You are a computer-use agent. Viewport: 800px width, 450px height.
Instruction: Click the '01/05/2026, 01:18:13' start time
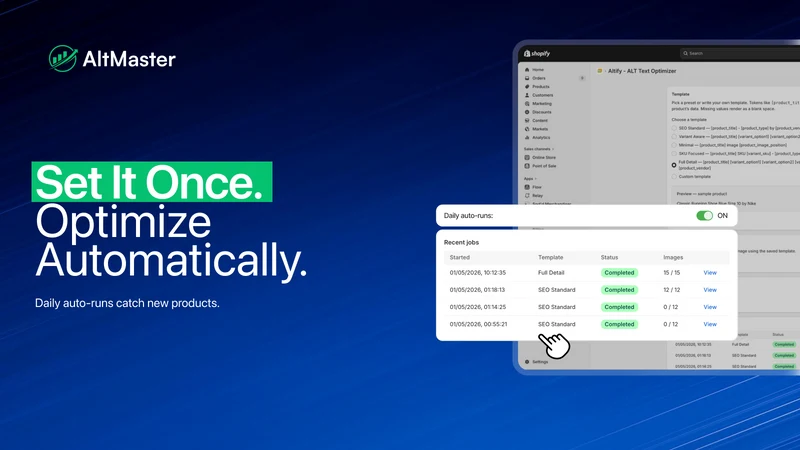pyautogui.click(x=477, y=290)
